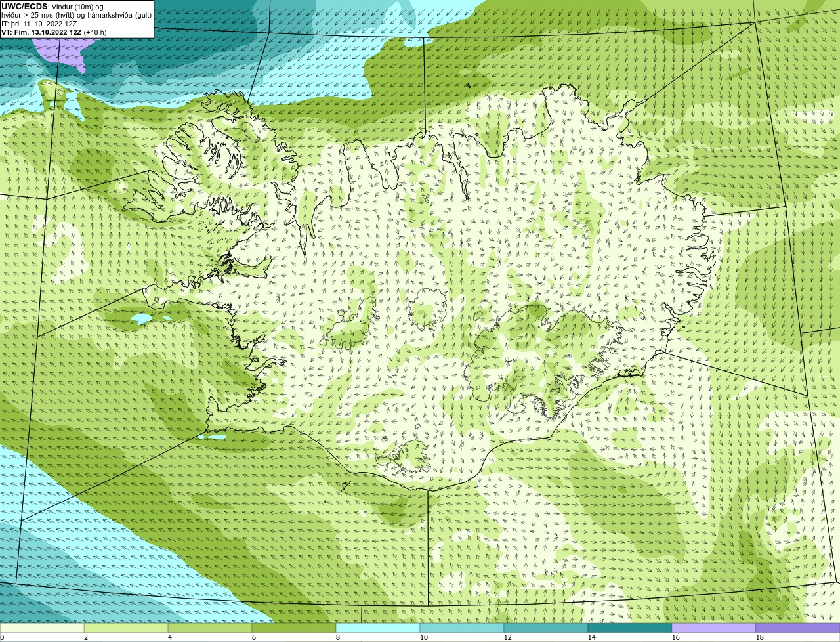Click the "4" label on the color scale

point(170,637)
